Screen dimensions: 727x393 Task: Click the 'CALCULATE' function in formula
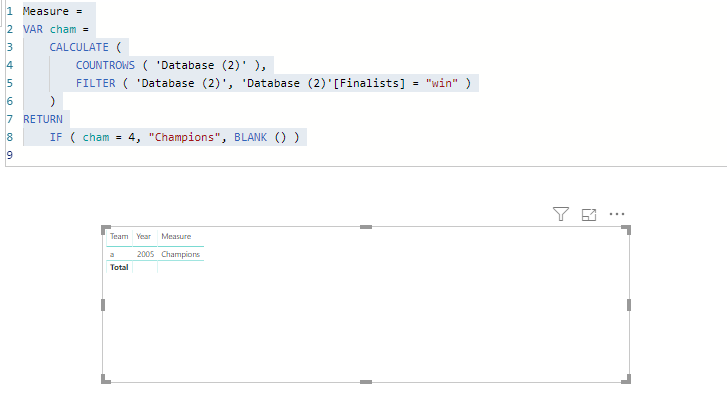(79, 47)
